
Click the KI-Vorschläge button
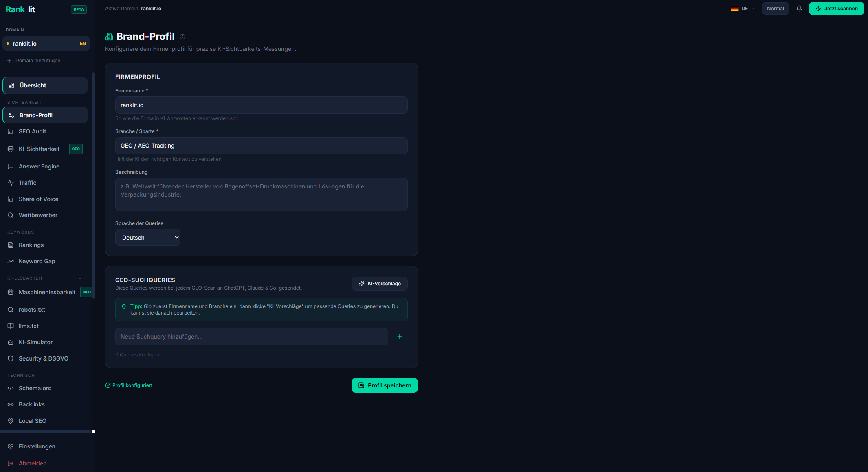380,284
